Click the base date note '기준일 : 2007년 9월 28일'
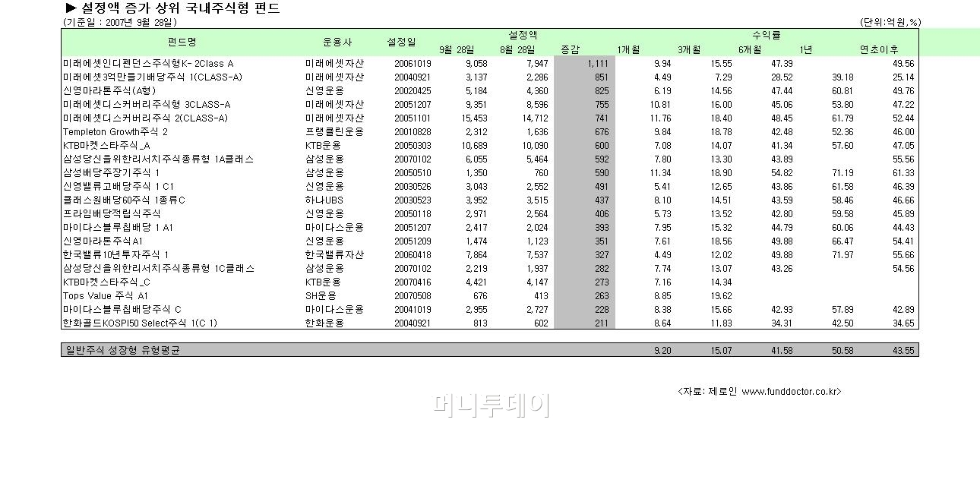This screenshot has height=492, width=980. pos(119,23)
